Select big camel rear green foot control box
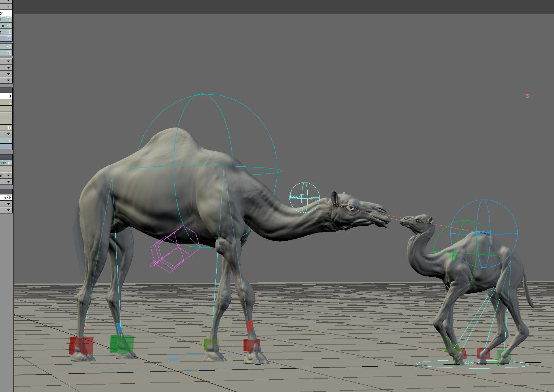Viewport: 554px width, 392px height. (122, 344)
